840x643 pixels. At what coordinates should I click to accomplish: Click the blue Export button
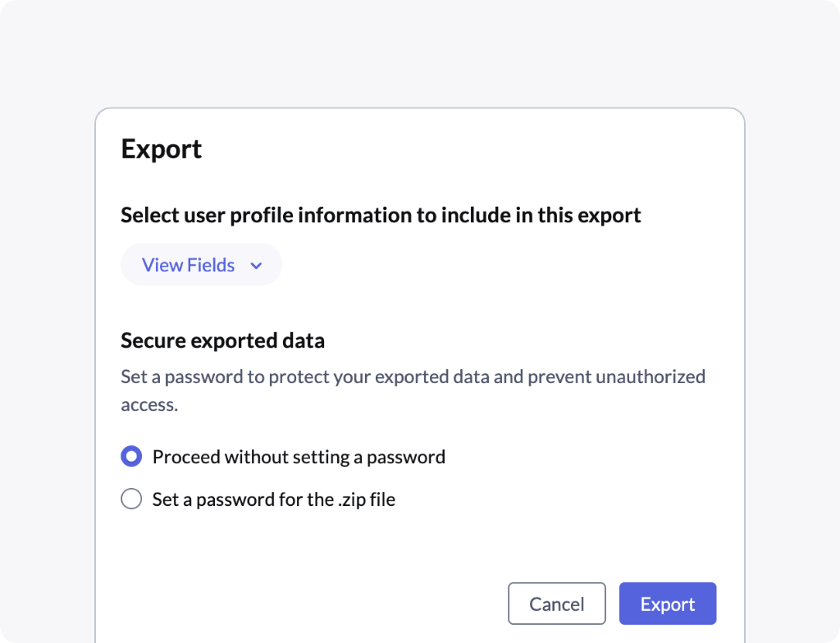coord(667,604)
